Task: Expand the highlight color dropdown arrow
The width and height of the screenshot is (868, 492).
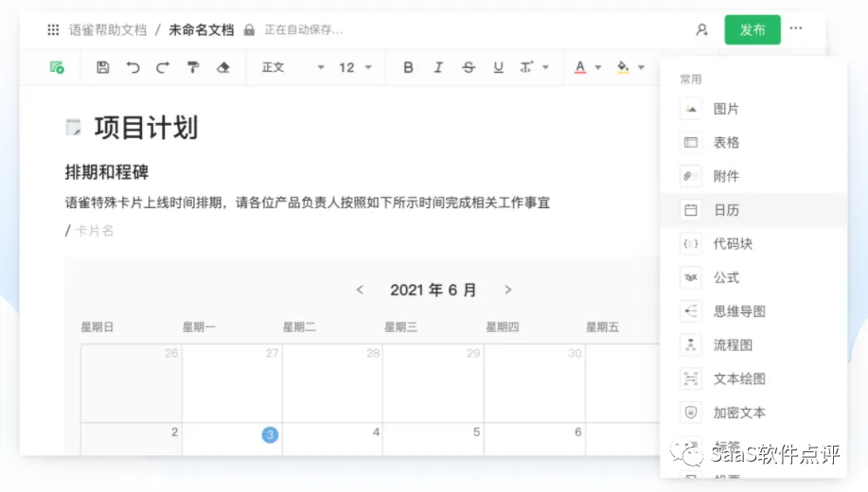Action: (641, 67)
